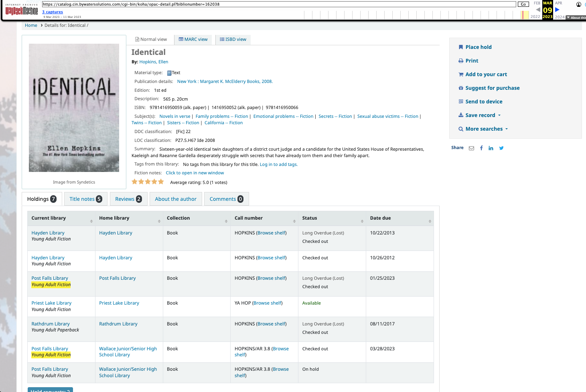Open Rathdrum Library home library link
Image resolution: width=586 pixels, height=392 pixels.
click(x=118, y=324)
